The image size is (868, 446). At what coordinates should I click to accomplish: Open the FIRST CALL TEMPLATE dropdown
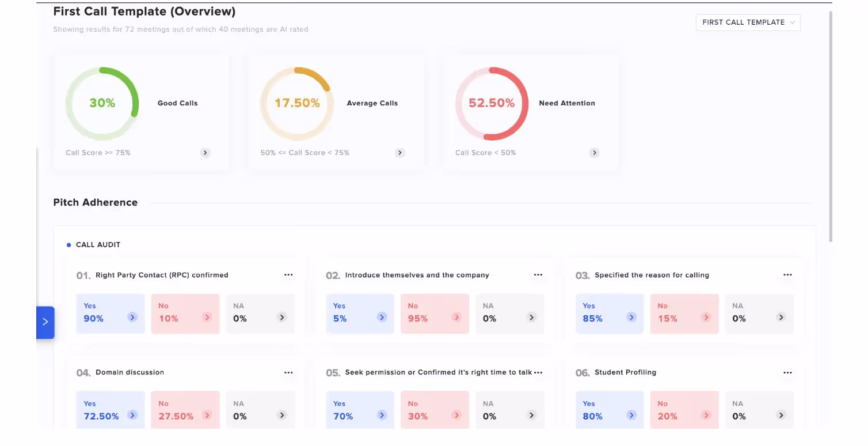pos(748,22)
